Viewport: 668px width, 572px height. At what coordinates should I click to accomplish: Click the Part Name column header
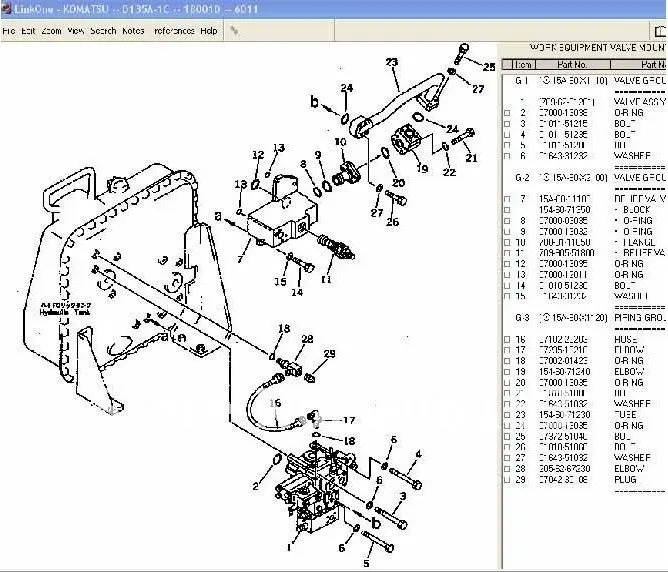(639, 64)
